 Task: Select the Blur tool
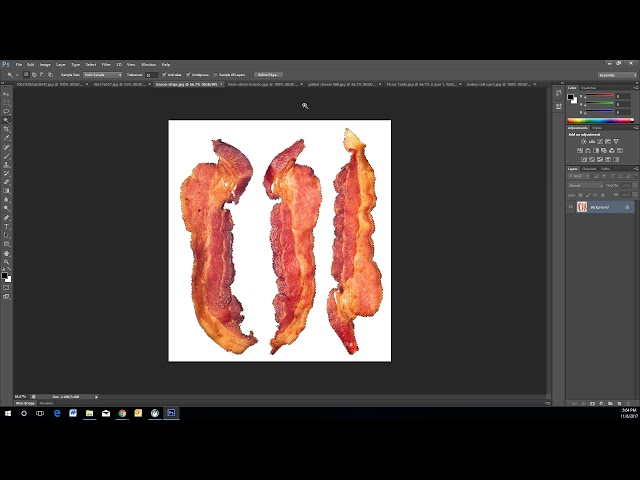click(x=6, y=200)
